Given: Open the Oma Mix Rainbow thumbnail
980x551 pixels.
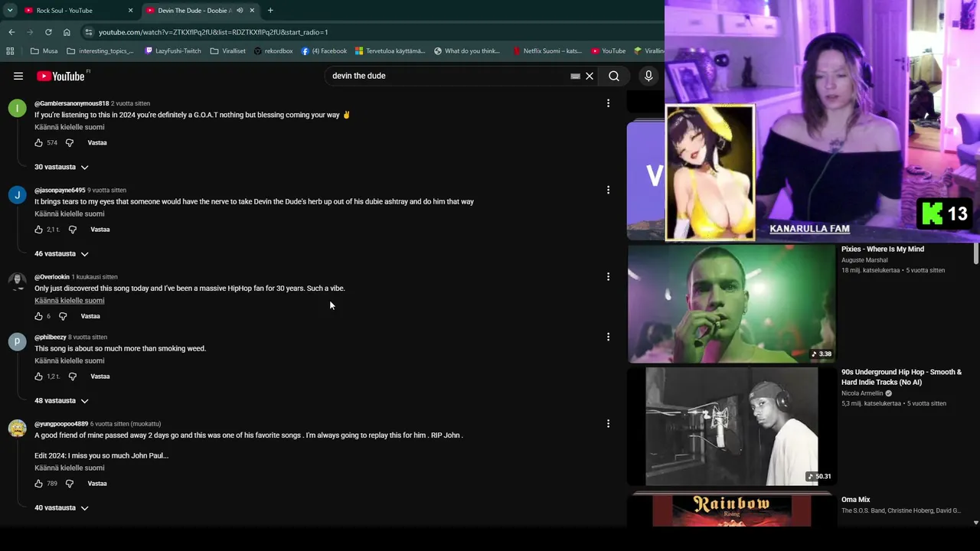Looking at the screenshot, I should tap(731, 510).
